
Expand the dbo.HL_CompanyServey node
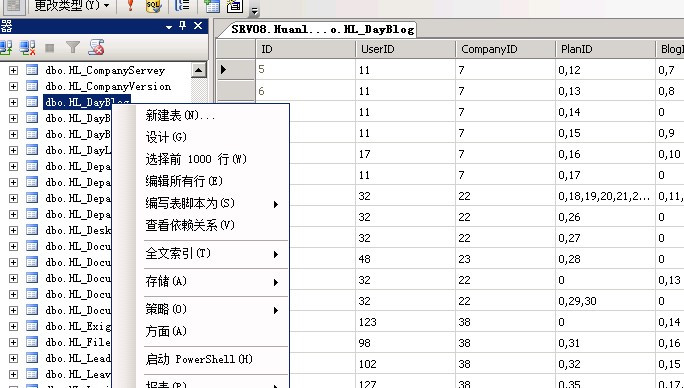click(14, 70)
